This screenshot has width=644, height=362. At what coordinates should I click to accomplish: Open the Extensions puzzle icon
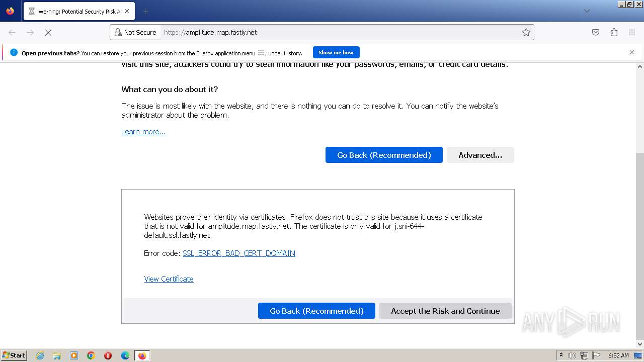tap(614, 32)
